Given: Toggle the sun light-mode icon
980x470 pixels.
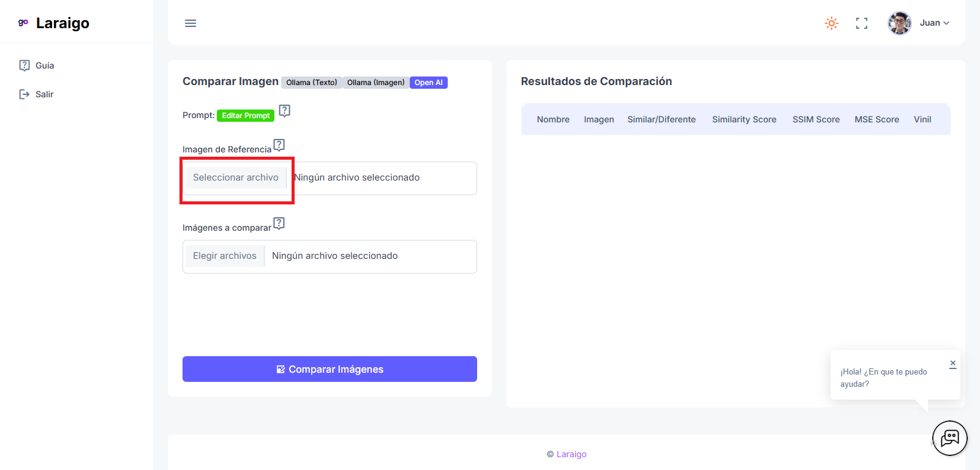Looking at the screenshot, I should tap(831, 23).
